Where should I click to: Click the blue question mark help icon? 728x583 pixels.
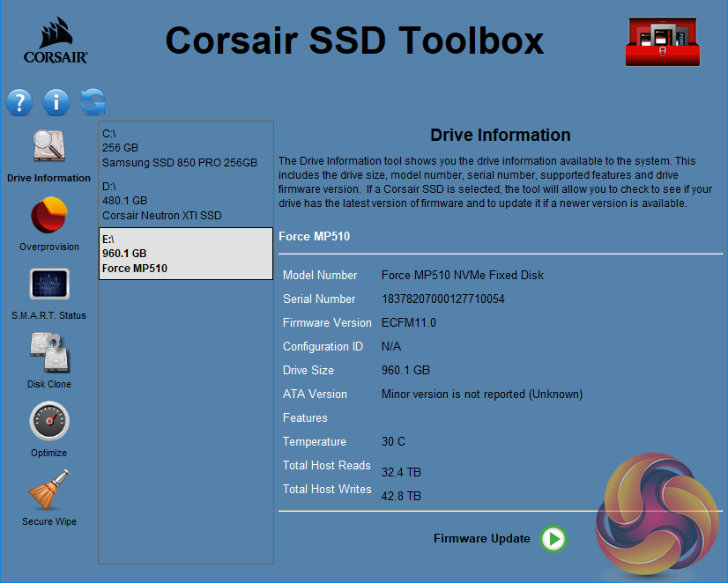click(x=19, y=102)
